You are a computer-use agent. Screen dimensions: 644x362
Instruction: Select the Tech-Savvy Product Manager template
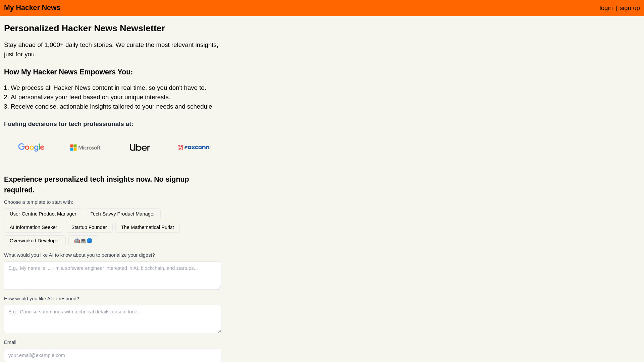(122, 214)
